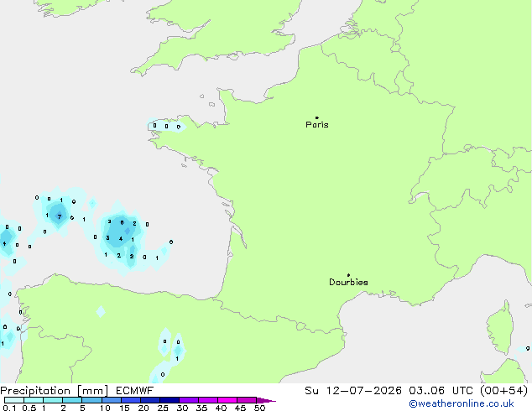The image size is (532, 411).
Task: Click the 'ECMWF' model label
Action: 135,391
